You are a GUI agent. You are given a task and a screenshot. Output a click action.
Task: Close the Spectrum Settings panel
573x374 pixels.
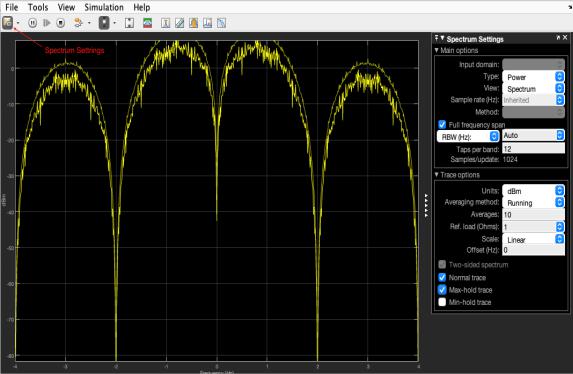point(565,38)
